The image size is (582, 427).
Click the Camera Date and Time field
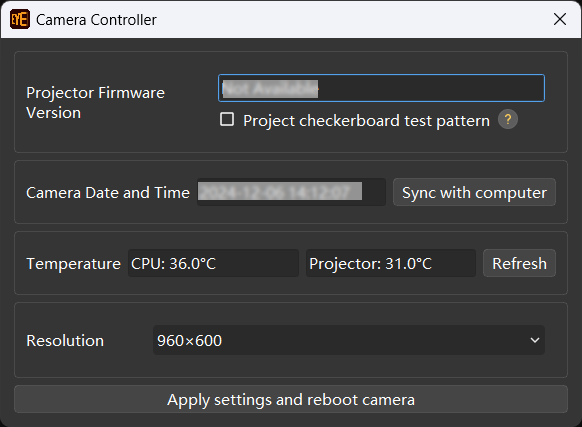click(x=291, y=192)
